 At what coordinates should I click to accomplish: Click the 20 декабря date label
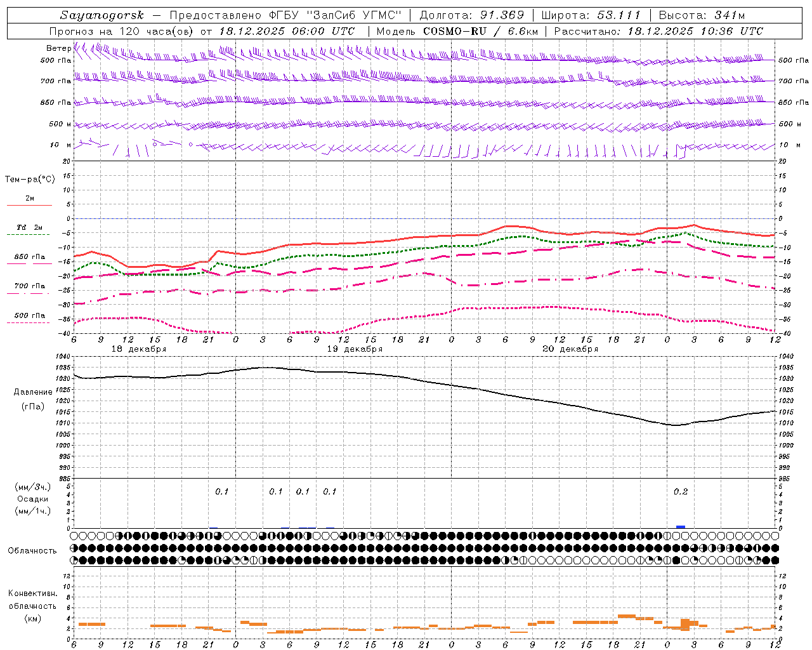pos(570,349)
